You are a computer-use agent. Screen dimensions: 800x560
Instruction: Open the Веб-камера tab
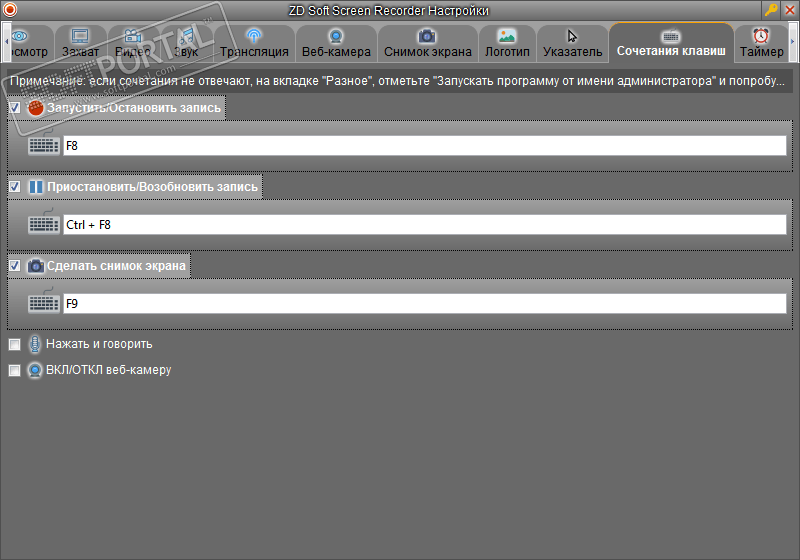[x=336, y=43]
